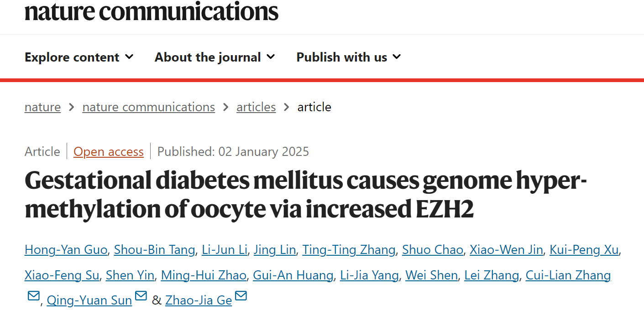644x310 pixels.
Task: Select author Wei Shen link
Action: 431,275
